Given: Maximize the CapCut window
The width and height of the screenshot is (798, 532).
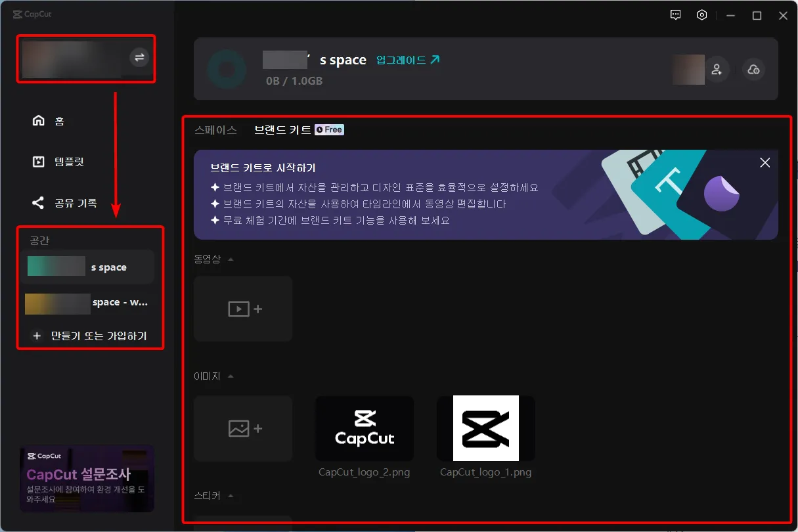Looking at the screenshot, I should [x=757, y=15].
